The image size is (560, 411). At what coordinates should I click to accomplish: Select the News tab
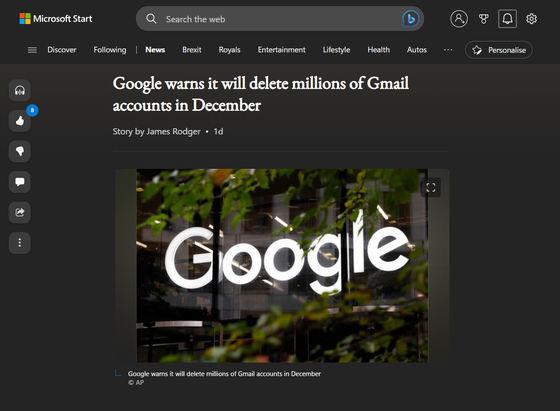(155, 50)
